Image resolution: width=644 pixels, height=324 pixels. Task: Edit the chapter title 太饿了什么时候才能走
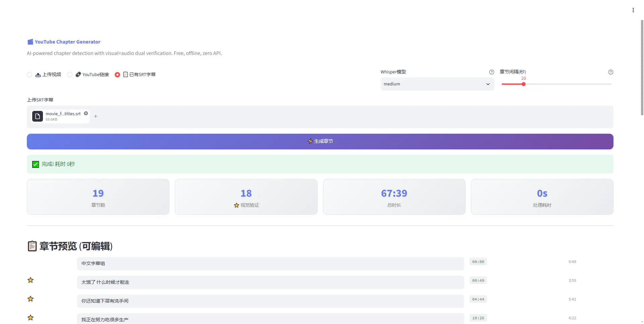click(x=270, y=282)
